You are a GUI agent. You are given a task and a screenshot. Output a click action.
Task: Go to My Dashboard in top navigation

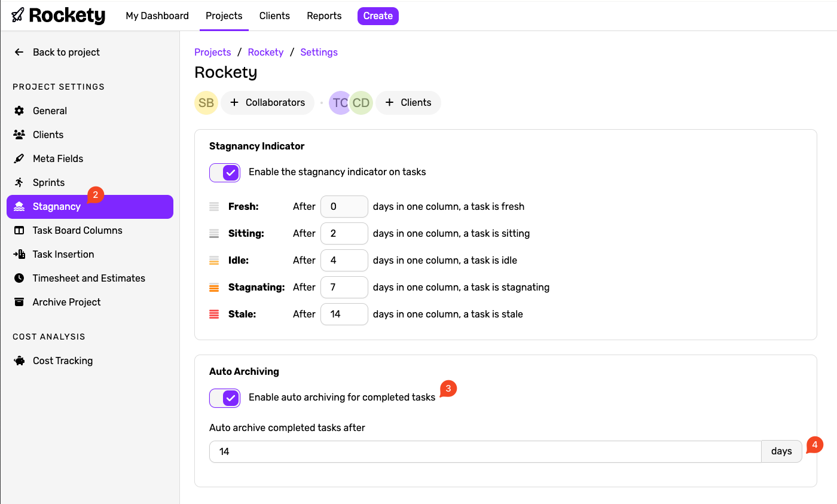click(157, 16)
